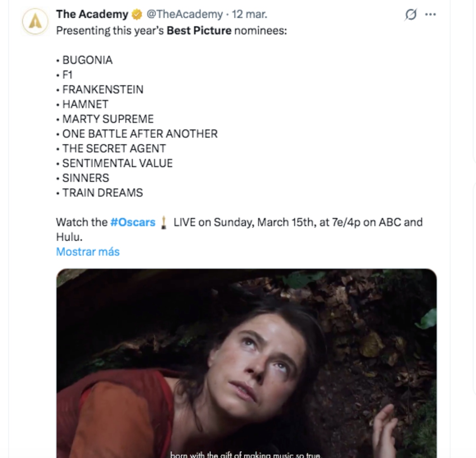
Task: Select the 'SINNERS' nominee text
Action: [85, 178]
